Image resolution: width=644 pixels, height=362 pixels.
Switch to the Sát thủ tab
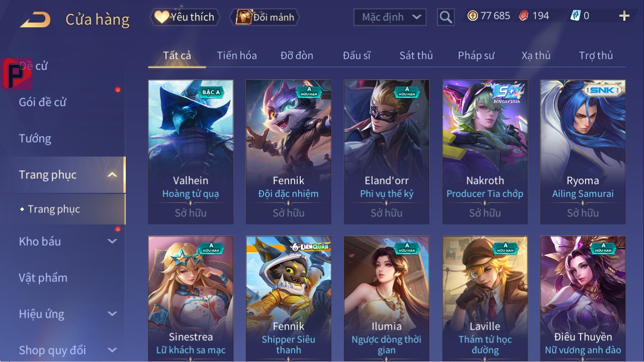416,55
